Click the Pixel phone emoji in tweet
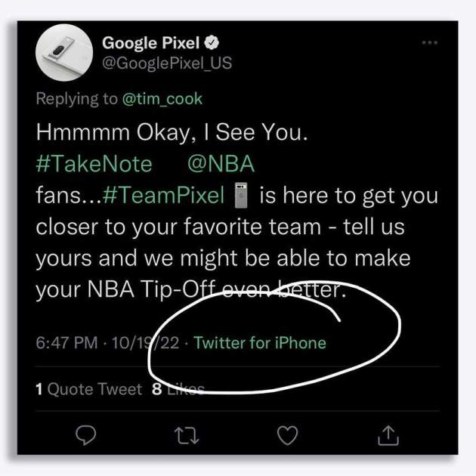 coord(241,195)
